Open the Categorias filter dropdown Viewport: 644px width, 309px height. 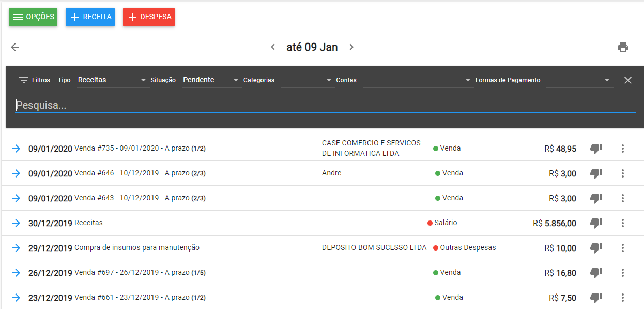click(x=308, y=80)
